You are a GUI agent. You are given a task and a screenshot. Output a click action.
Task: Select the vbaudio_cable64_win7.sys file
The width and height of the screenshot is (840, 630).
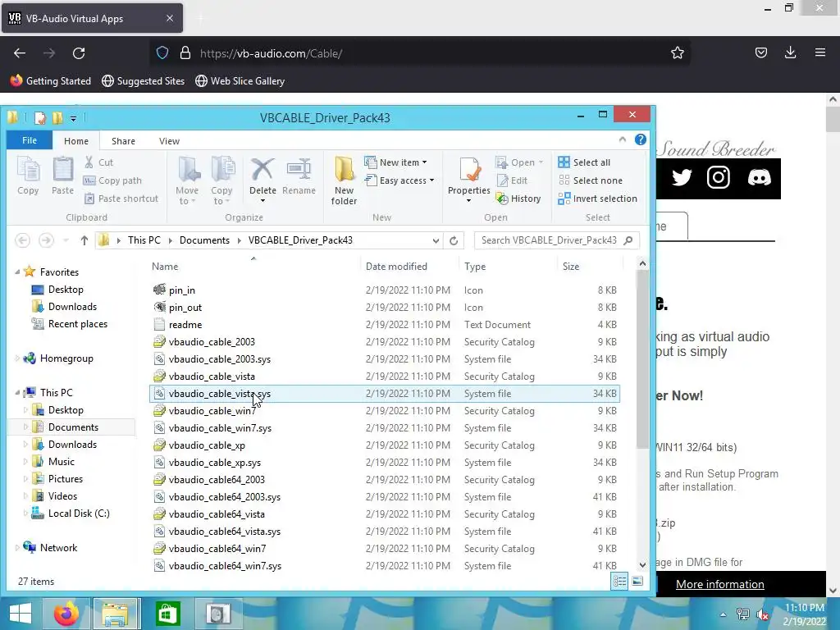(x=385, y=566)
